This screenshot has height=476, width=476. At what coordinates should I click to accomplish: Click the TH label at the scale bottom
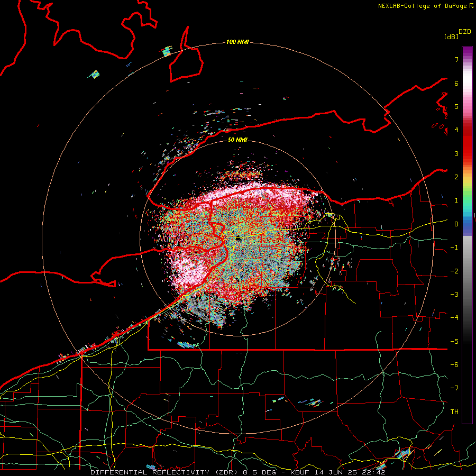pyautogui.click(x=454, y=412)
